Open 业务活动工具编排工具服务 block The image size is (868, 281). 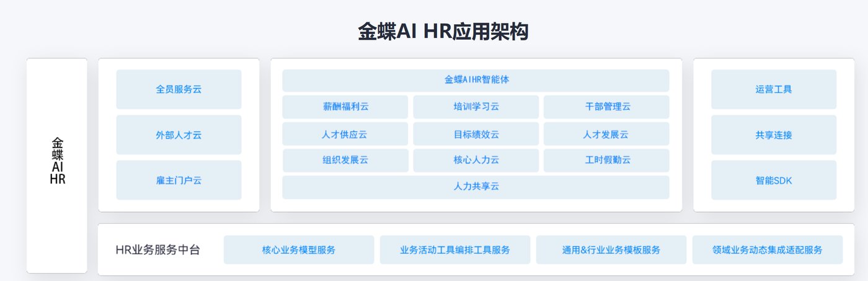coord(455,250)
